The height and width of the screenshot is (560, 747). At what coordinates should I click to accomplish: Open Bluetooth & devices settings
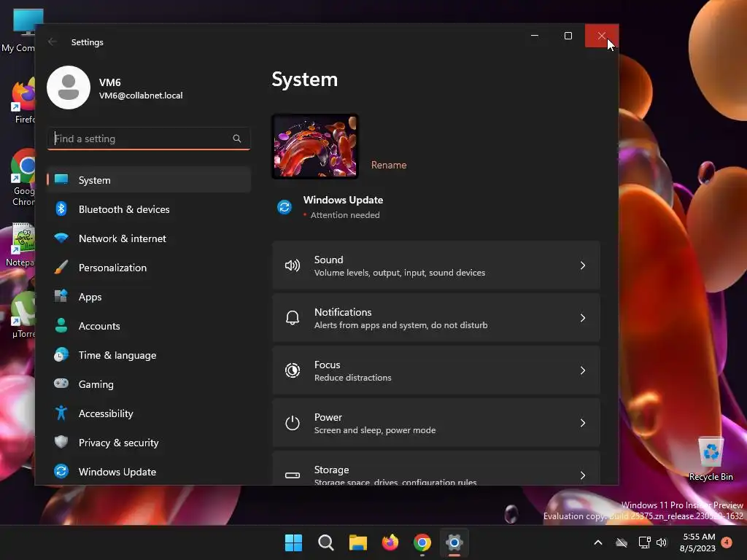coord(149,209)
